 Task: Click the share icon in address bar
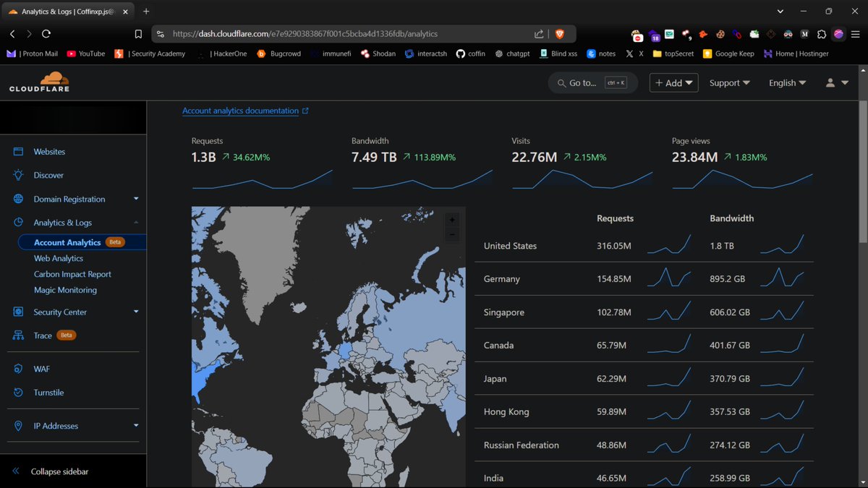pyautogui.click(x=539, y=33)
